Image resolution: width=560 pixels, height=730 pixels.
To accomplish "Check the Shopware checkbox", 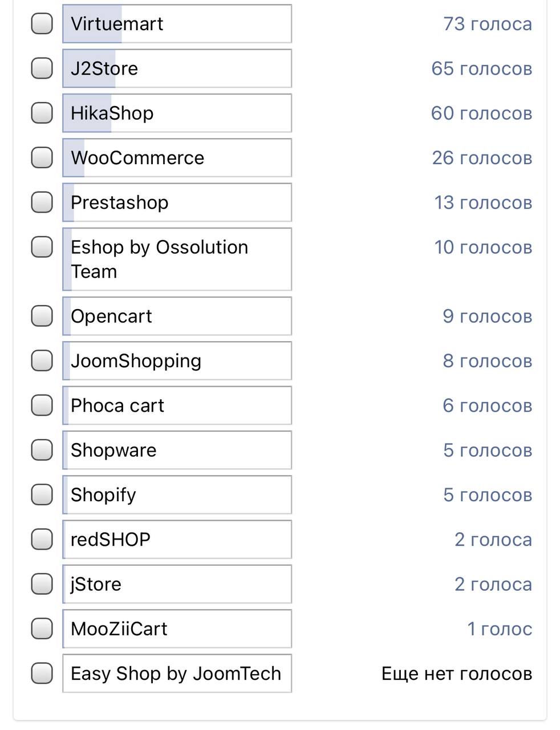I will coord(42,450).
